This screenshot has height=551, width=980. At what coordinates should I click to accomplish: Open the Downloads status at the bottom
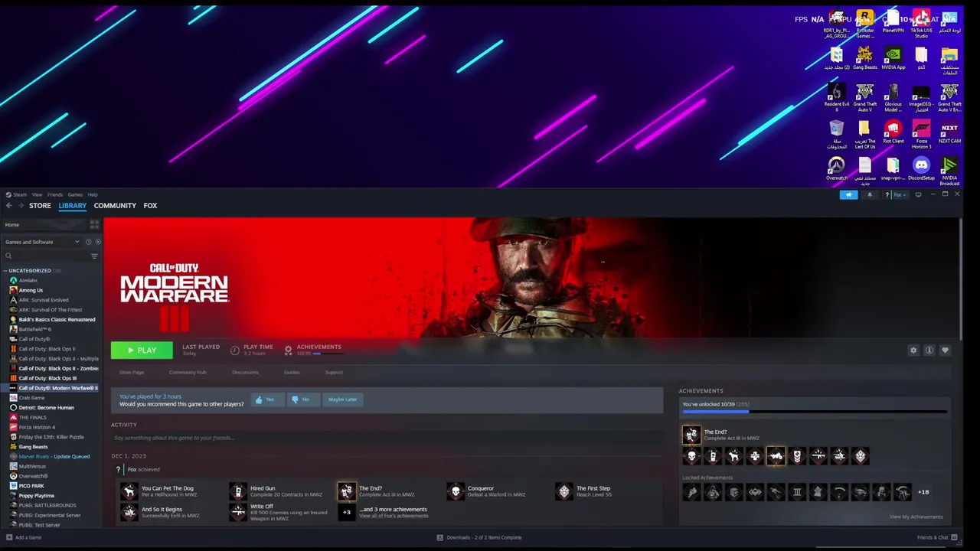[479, 537]
